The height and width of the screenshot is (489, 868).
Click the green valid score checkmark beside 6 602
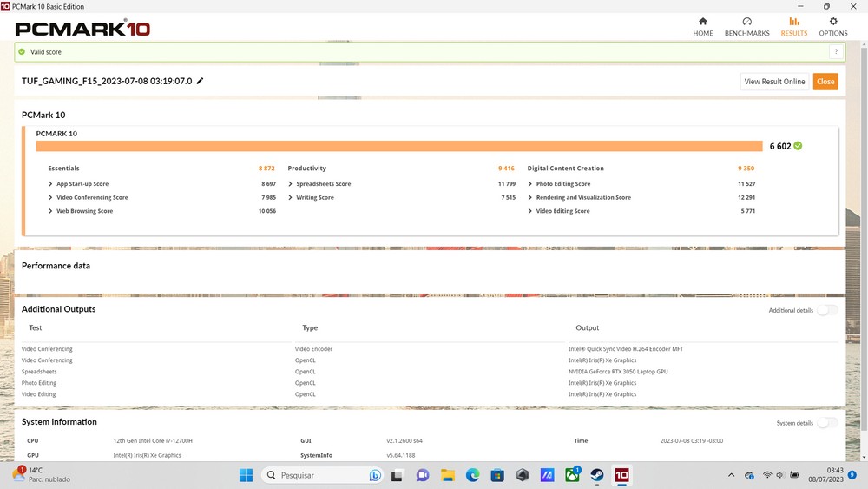(798, 146)
